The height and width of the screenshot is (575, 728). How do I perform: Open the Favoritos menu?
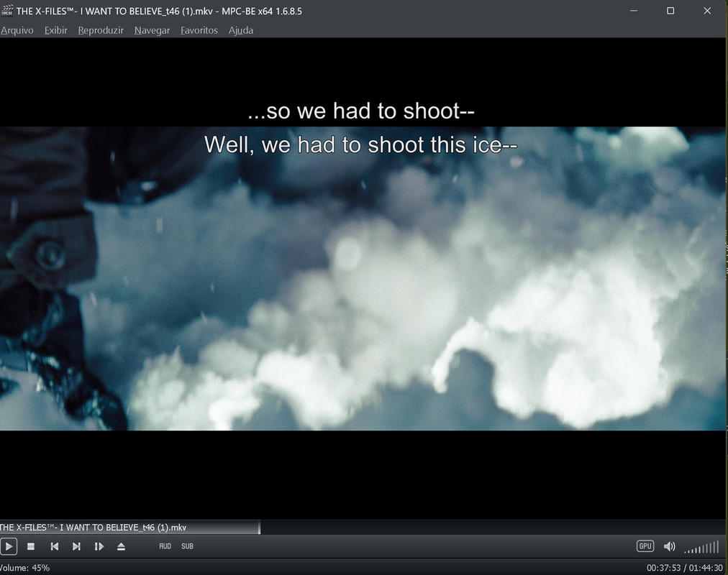tap(199, 30)
